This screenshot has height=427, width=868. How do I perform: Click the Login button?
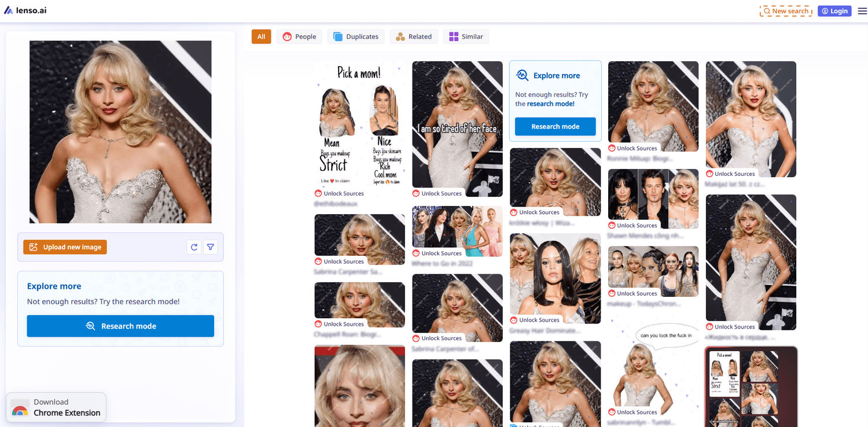[834, 10]
